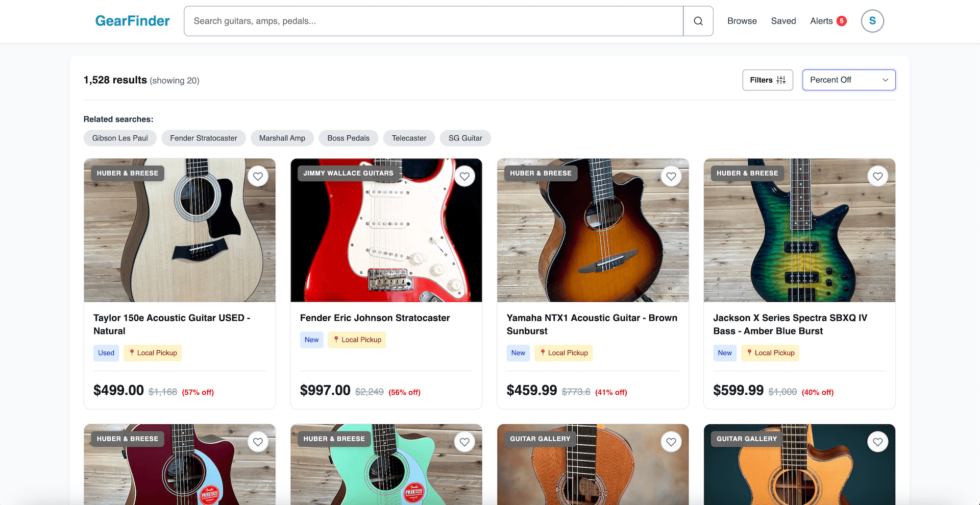Open the user profile avatar
Image resolution: width=980 pixels, height=505 pixels.
pyautogui.click(x=872, y=21)
